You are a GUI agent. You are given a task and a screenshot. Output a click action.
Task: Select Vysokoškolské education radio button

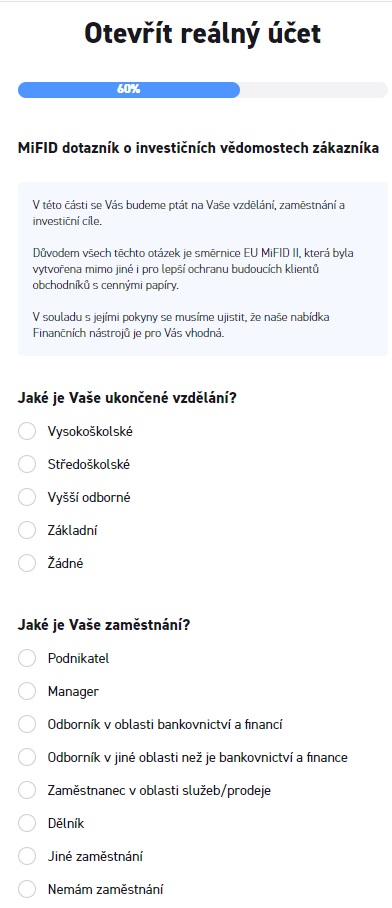(x=27, y=431)
